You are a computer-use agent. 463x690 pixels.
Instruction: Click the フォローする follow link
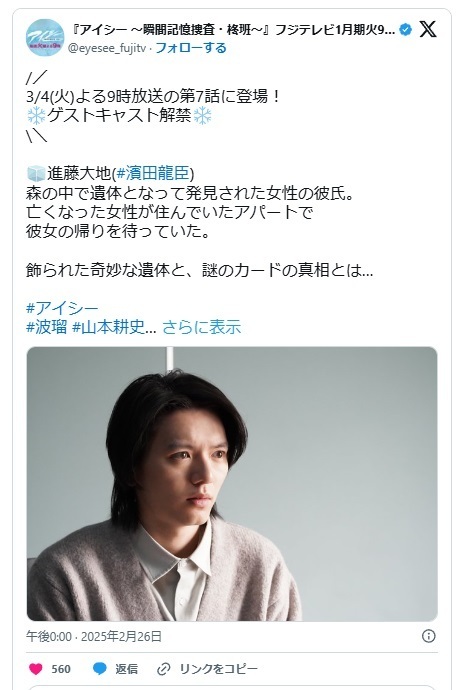(191, 48)
